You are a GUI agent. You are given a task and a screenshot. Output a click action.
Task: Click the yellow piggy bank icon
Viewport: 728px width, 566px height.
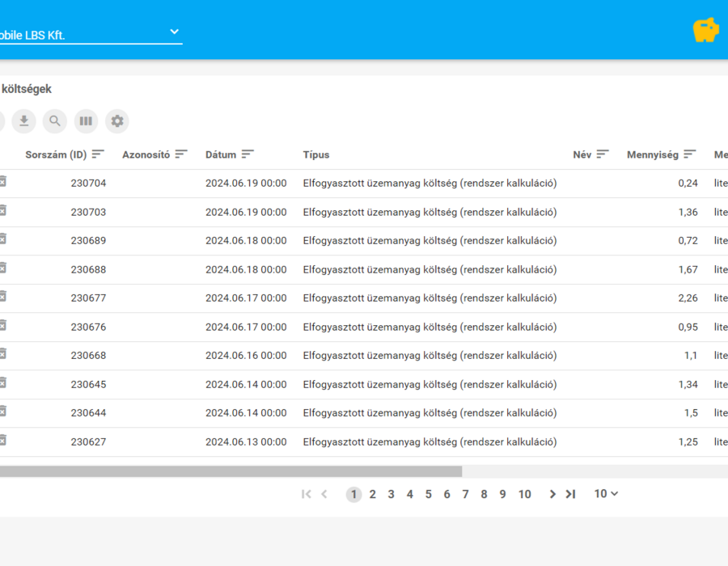(x=706, y=30)
